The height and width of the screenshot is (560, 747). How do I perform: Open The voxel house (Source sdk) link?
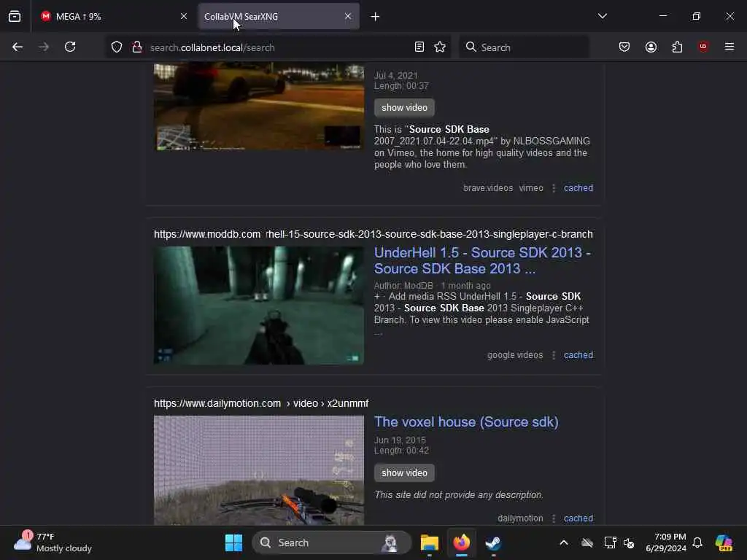[466, 421]
